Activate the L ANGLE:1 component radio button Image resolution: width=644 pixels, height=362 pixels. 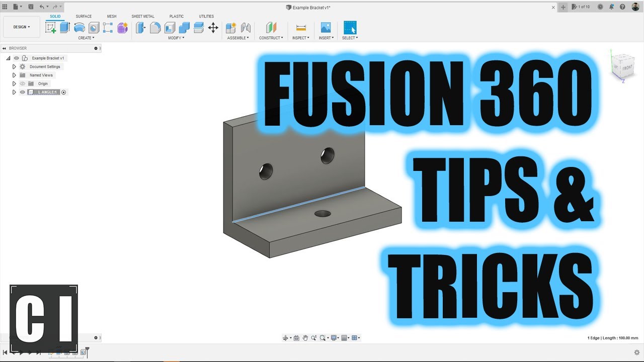64,92
